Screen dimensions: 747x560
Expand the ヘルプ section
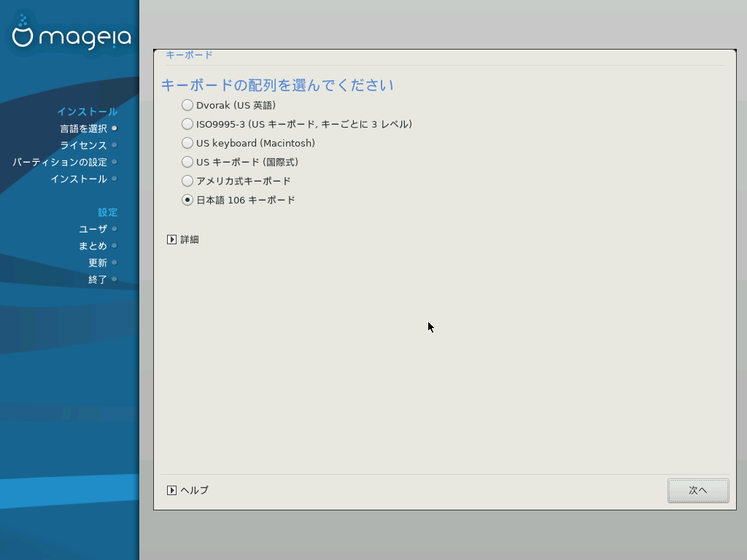click(x=172, y=490)
